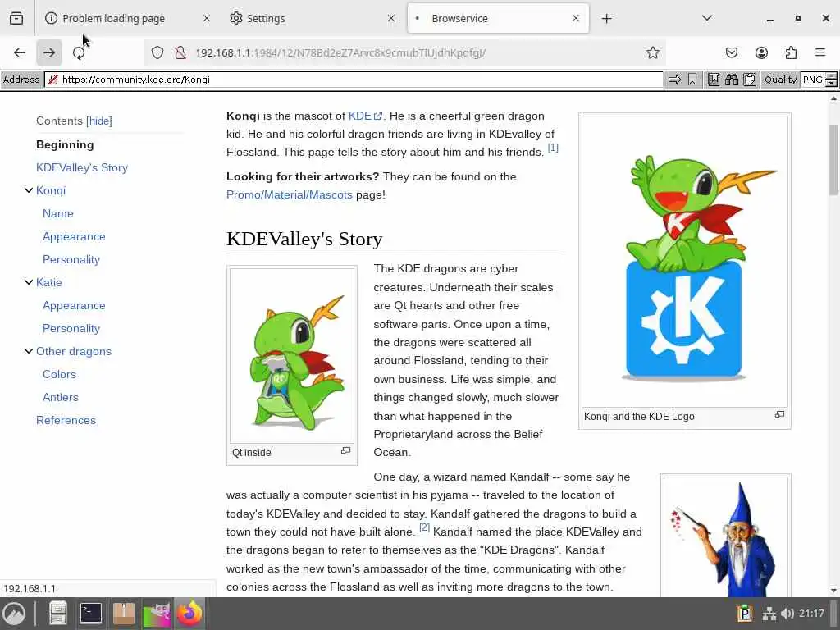Open the Firefox account icon
The width and height of the screenshot is (840, 630).
[761, 52]
